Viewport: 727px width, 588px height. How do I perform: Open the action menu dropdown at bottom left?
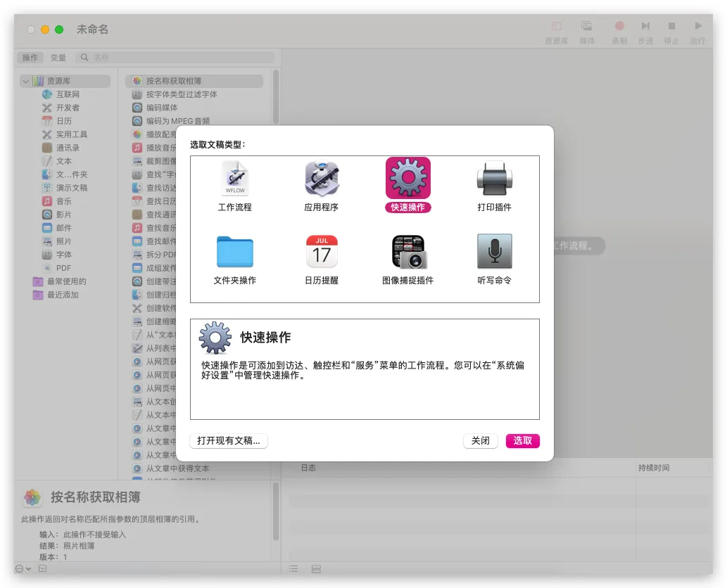point(23,568)
